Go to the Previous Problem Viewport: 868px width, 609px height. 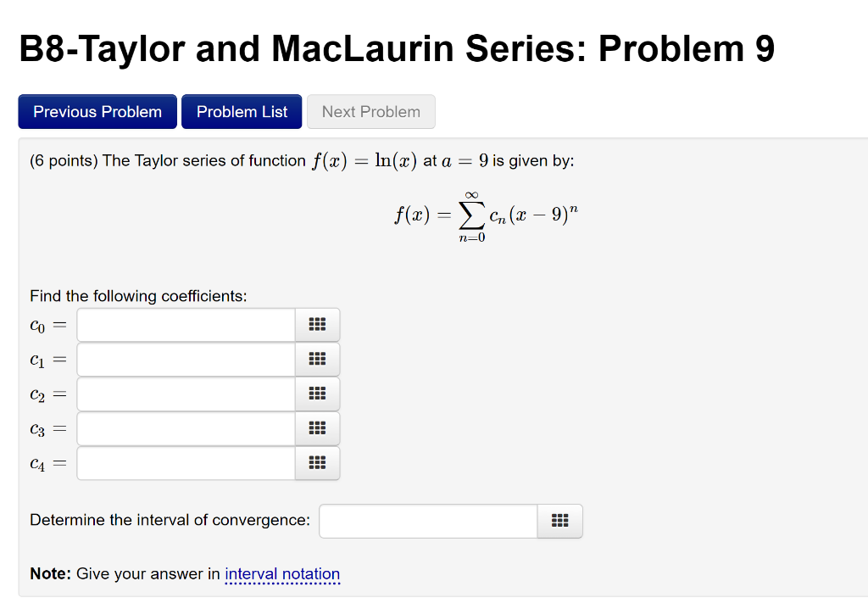[x=97, y=111]
